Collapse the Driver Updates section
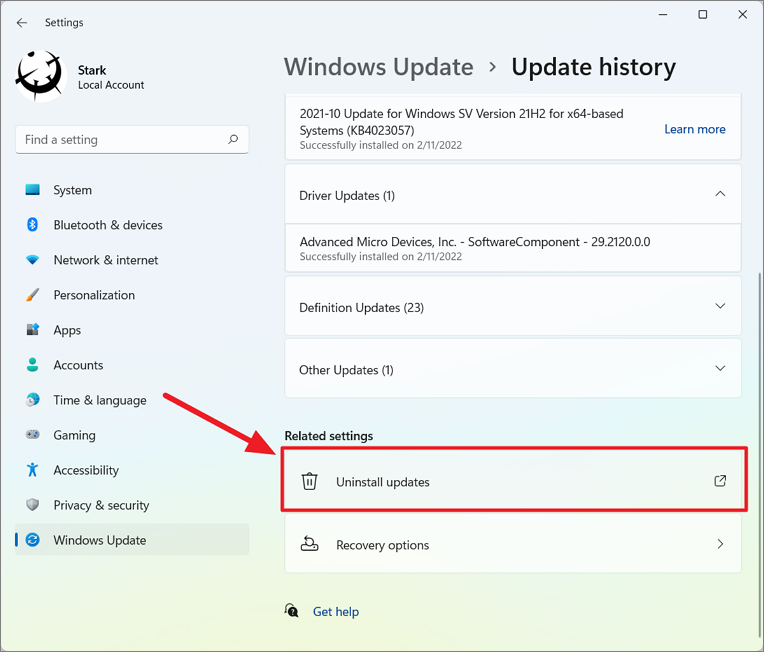Screen dimensions: 764x652 click(720, 194)
